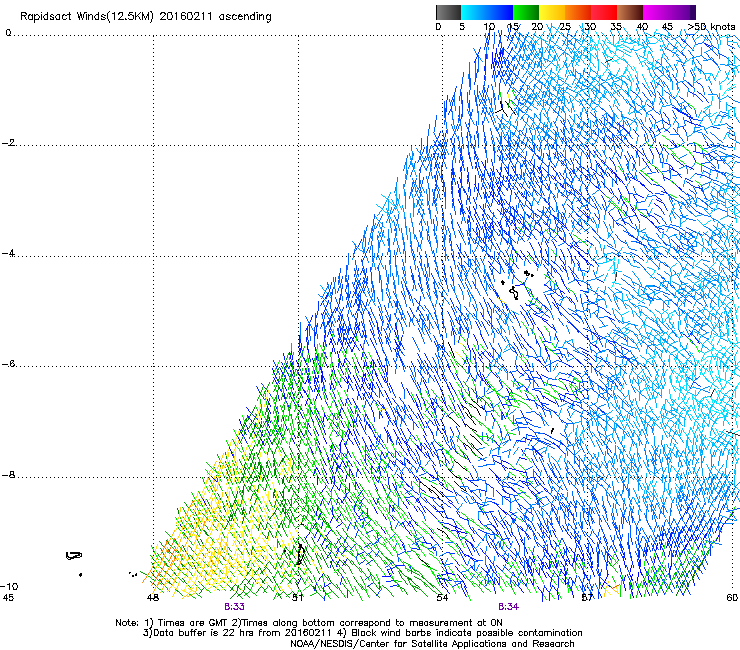Click the '57' longitude axis label
Image resolution: width=740 pixels, height=650 pixels.
(587, 598)
